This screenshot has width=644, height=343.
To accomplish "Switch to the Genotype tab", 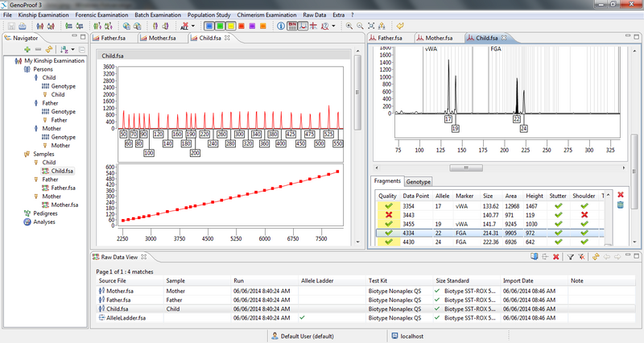I will (418, 182).
